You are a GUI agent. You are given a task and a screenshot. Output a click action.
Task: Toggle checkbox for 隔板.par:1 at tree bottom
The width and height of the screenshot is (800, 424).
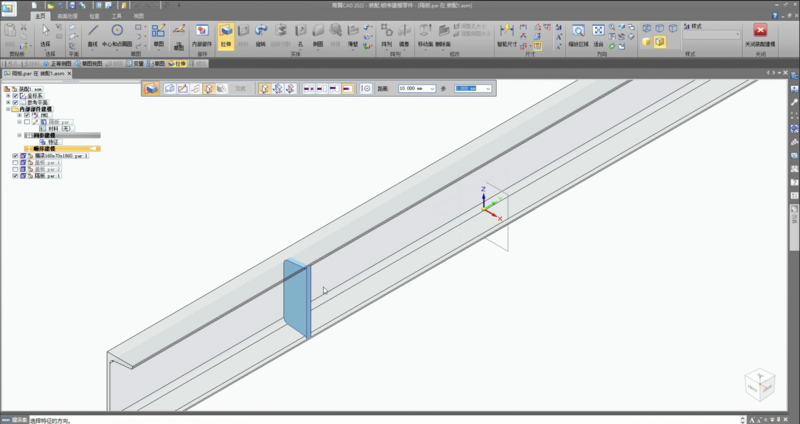coord(15,176)
